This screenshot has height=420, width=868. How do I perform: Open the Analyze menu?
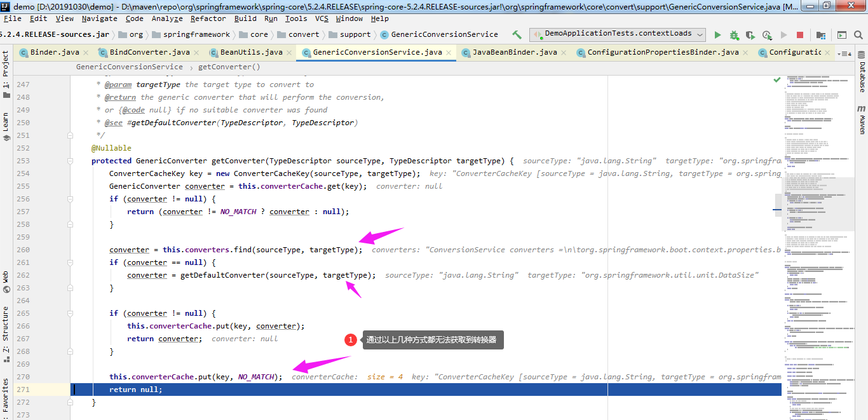point(167,18)
